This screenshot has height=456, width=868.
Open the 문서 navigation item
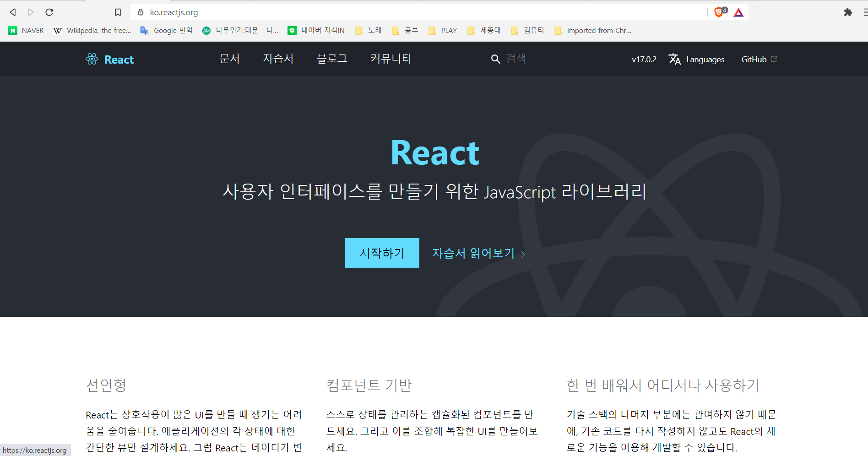pos(229,59)
